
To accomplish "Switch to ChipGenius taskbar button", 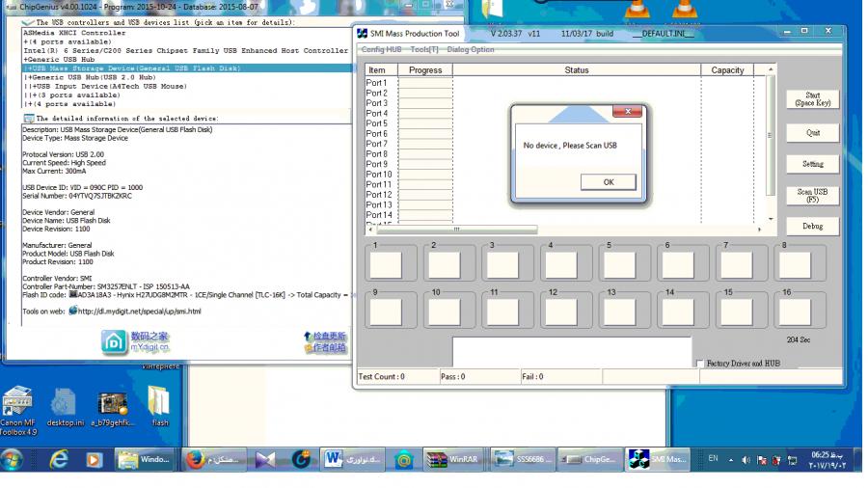I will [588, 459].
